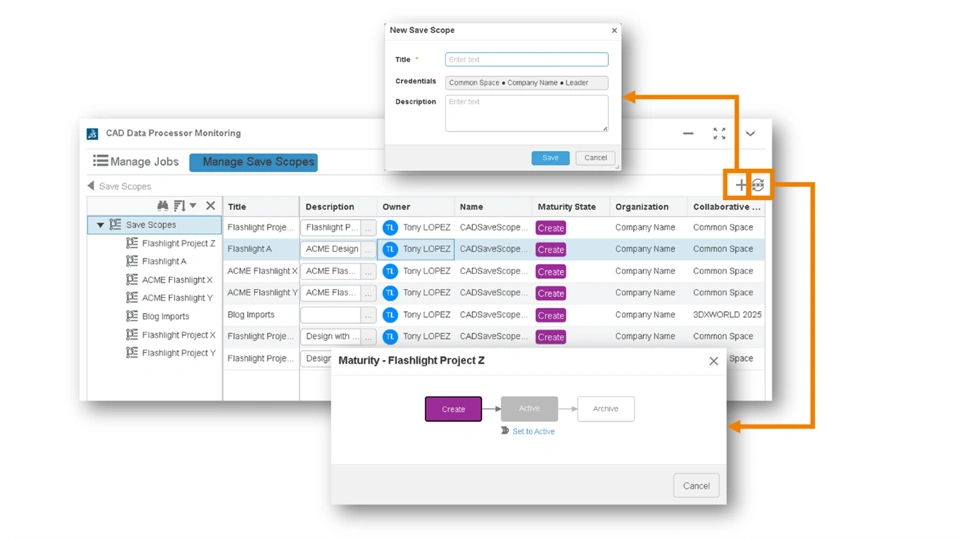Click the Name column header
Screen dimensions: 960x539
(471, 207)
